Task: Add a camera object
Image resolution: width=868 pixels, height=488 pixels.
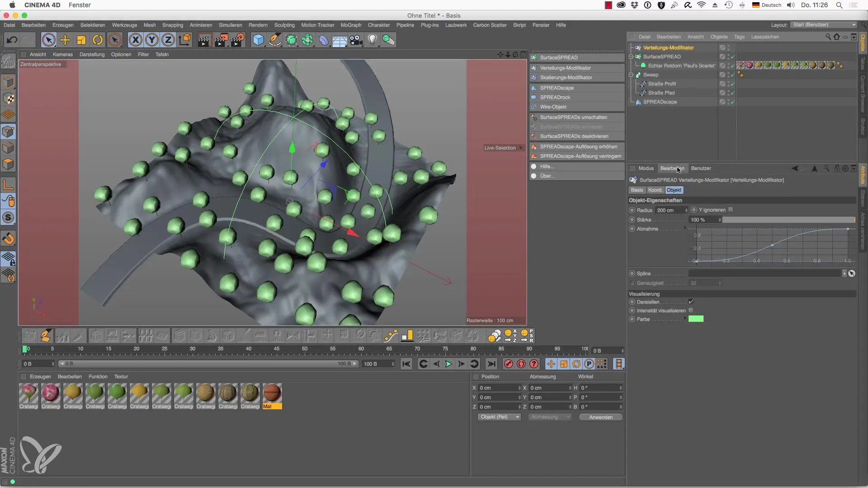Action: pyautogui.click(x=356, y=40)
